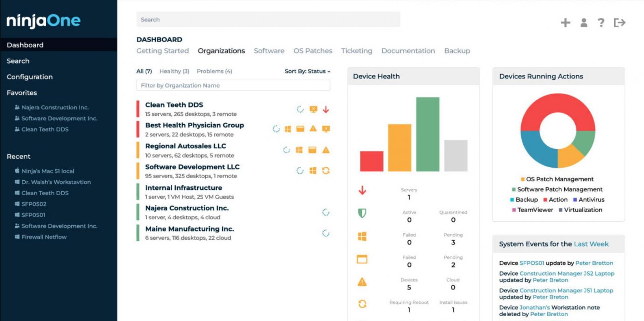Click the orange reboot icon on Software Development LLC
The width and height of the screenshot is (644, 321).
326,171
